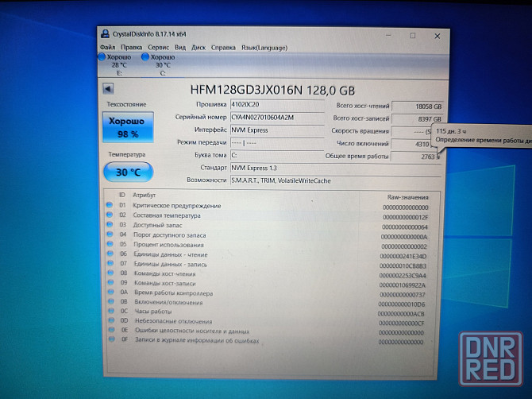Open the Язык(Language) menu
Image resolution: width=532 pixels, height=399 pixels.
(x=264, y=48)
